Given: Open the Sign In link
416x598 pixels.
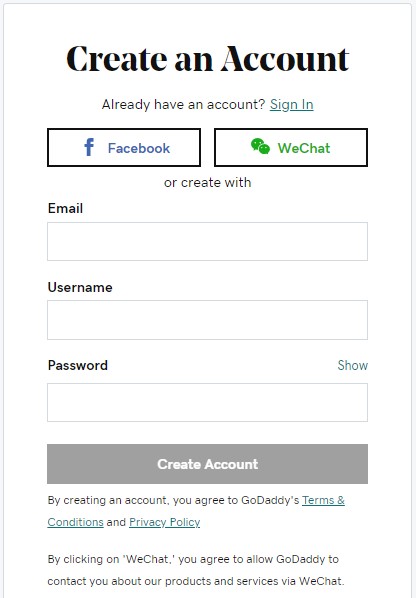Looking at the screenshot, I should pyautogui.click(x=292, y=104).
